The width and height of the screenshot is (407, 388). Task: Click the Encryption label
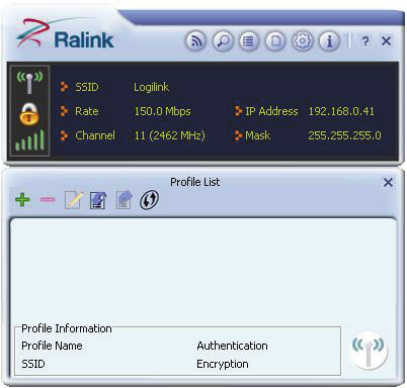222,364
